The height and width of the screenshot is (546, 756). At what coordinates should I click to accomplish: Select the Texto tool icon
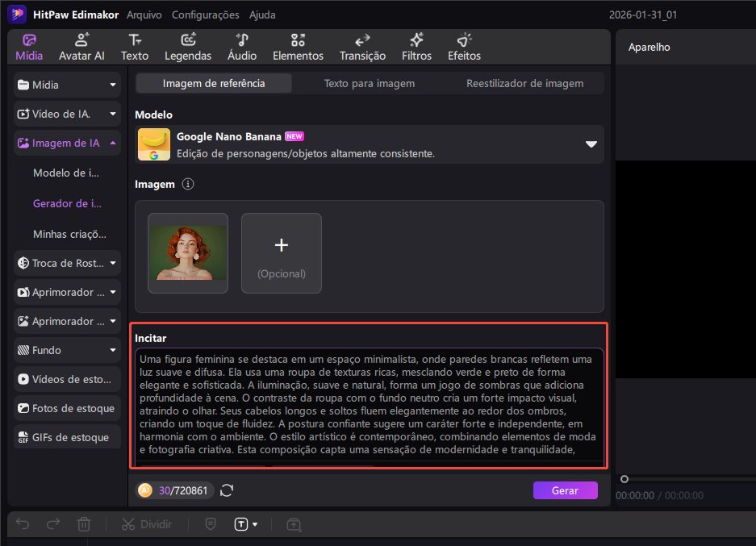pyautogui.click(x=135, y=48)
